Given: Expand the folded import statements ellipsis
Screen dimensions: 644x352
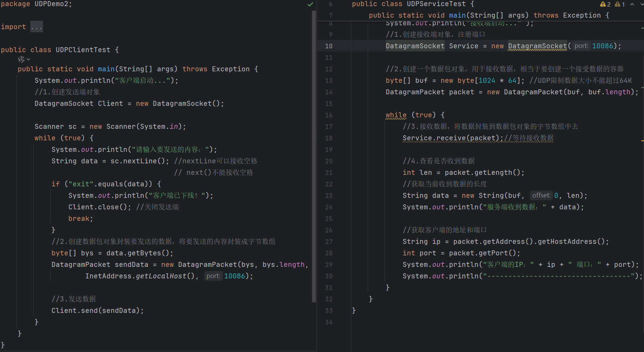Looking at the screenshot, I should [36, 27].
